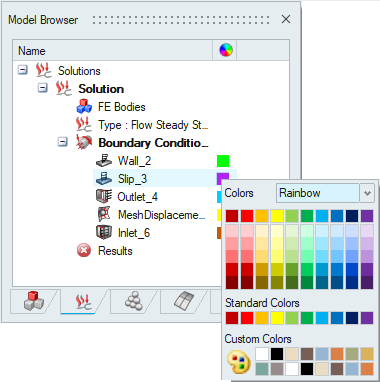The width and height of the screenshot is (380, 382).
Task: Choose olive green in Custom Colors top row
Action: (352, 354)
